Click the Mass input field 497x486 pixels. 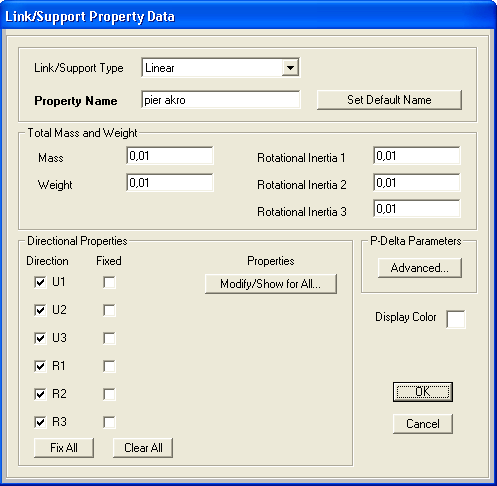pos(170,156)
